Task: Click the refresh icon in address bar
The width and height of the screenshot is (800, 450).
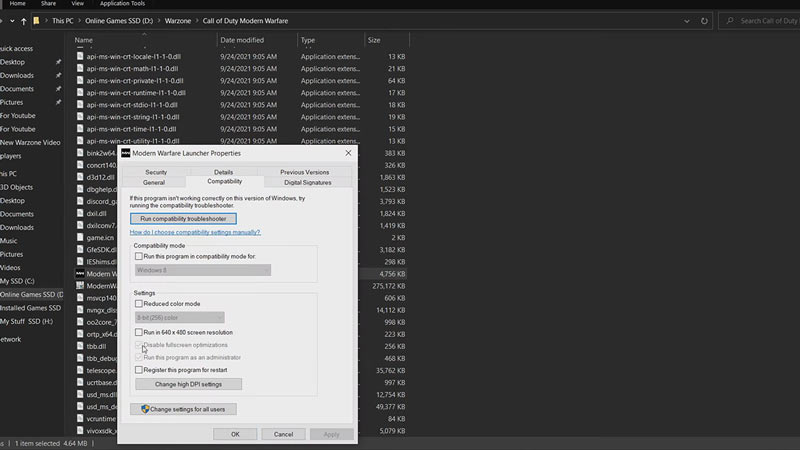Action: tap(704, 21)
